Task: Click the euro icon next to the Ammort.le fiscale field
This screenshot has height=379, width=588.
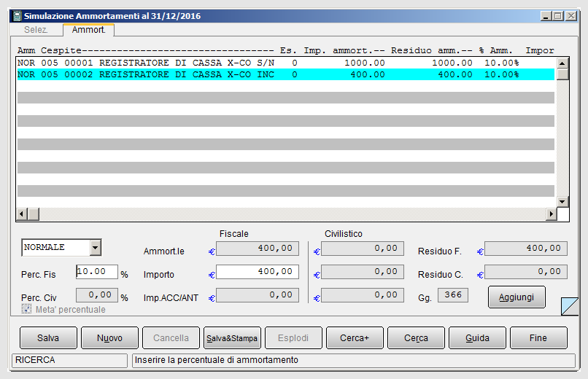Action: pos(212,251)
